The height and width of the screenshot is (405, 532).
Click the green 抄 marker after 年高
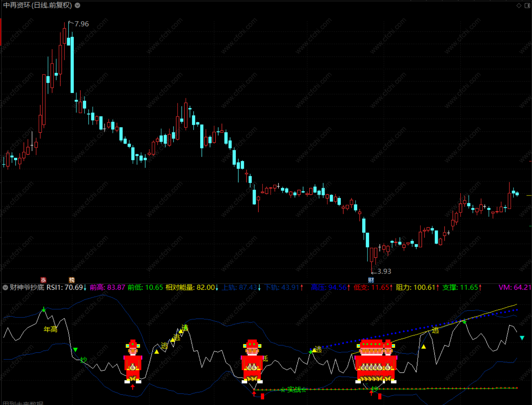[x=83, y=360]
